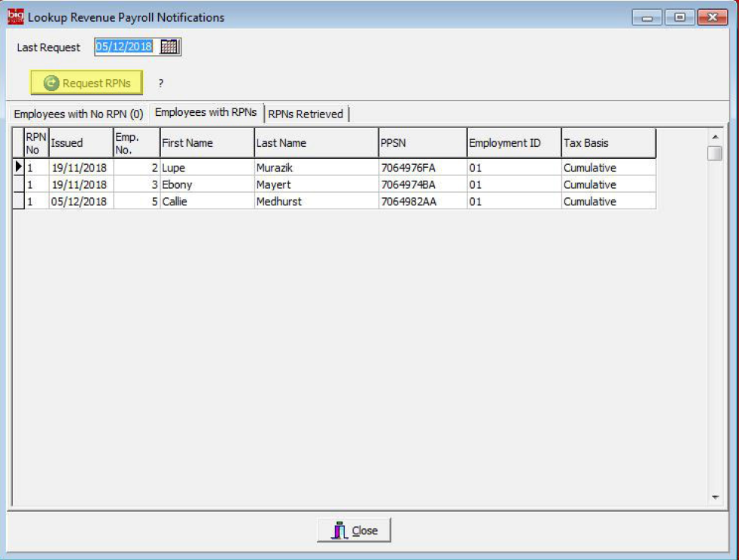Minimize the Lookup Revenue Payroll Notifications window
The image size is (739, 560).
coord(647,17)
